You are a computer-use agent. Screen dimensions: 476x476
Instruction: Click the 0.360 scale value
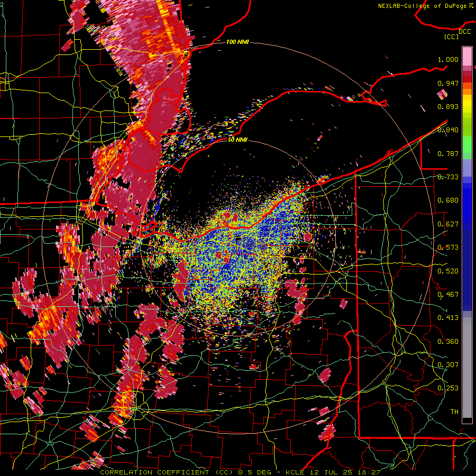448,342
